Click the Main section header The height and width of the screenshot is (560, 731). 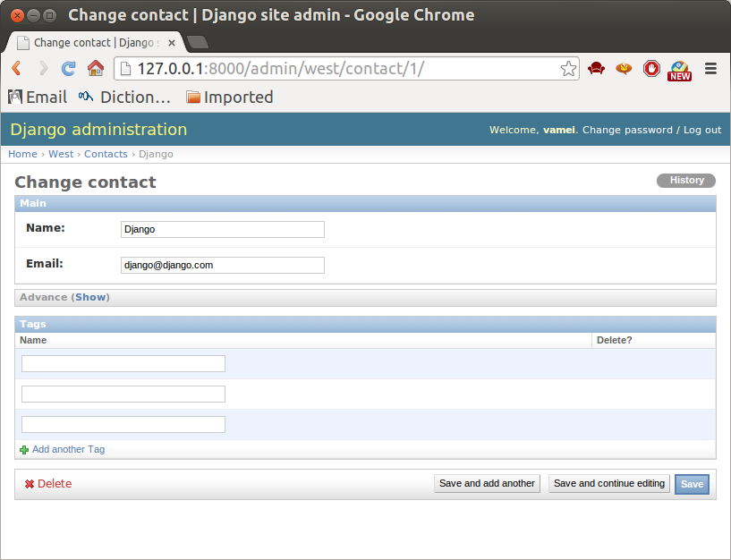tap(365, 203)
